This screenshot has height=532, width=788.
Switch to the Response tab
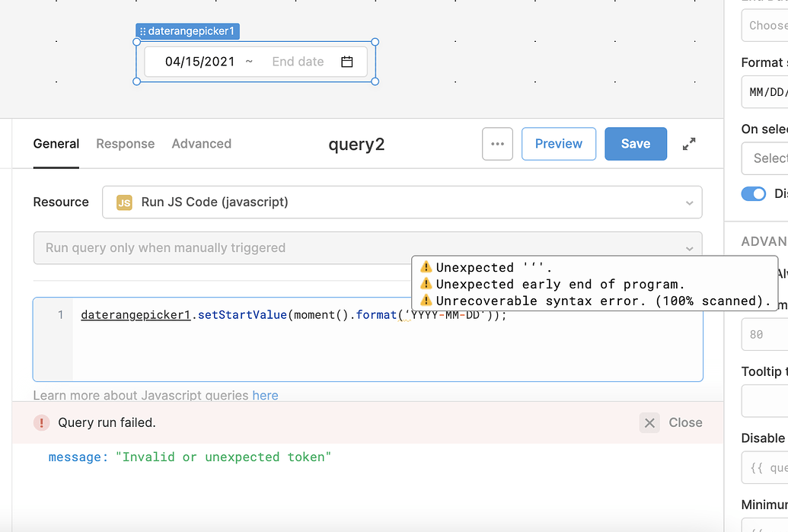[x=126, y=144]
